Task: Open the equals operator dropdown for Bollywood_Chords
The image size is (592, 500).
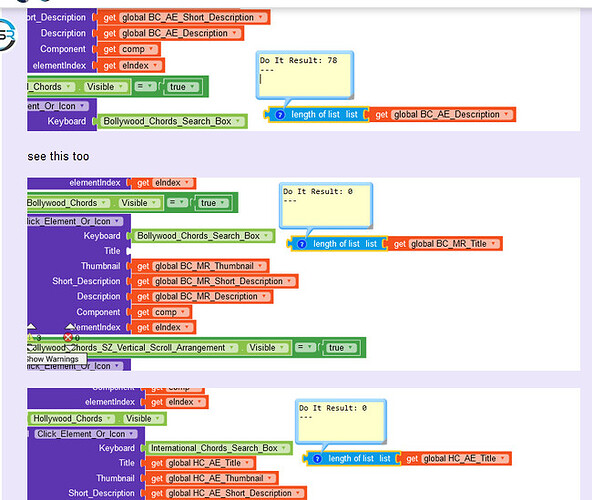Action: point(177,203)
